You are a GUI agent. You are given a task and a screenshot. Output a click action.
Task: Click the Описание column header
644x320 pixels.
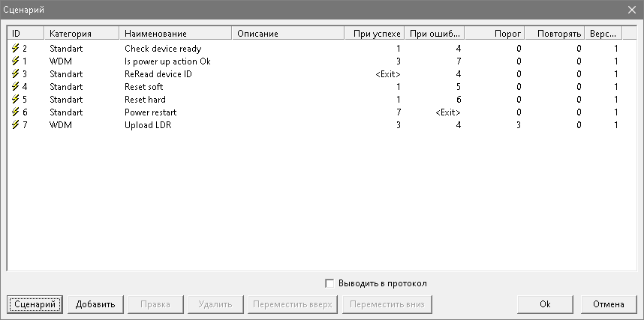tap(287, 34)
